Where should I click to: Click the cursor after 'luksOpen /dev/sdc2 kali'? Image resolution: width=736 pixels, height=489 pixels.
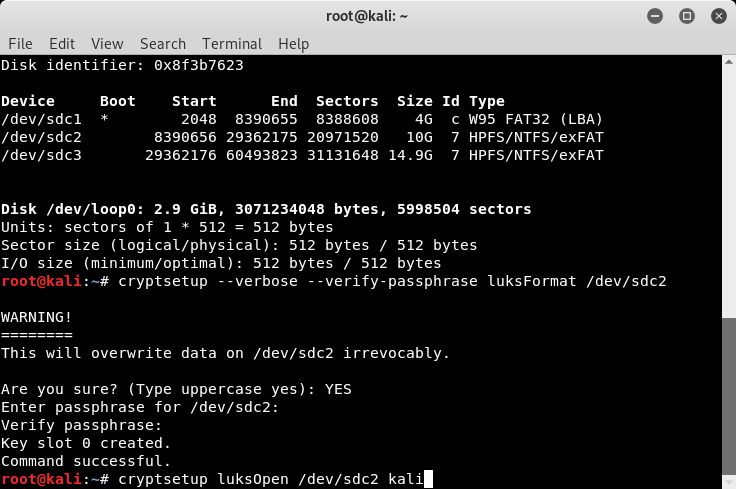point(428,479)
